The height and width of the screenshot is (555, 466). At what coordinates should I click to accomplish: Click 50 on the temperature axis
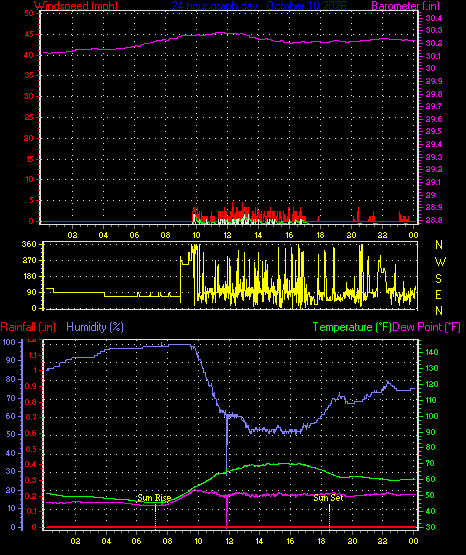430,495
